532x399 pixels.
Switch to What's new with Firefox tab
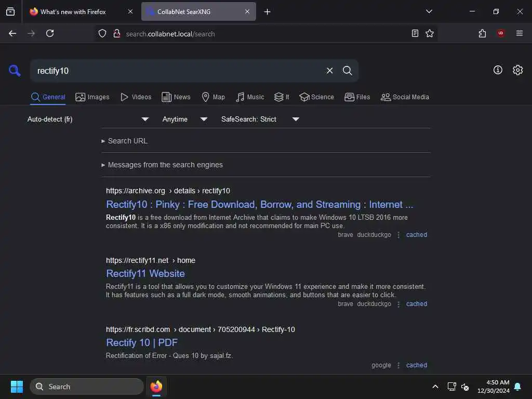[x=81, y=11]
